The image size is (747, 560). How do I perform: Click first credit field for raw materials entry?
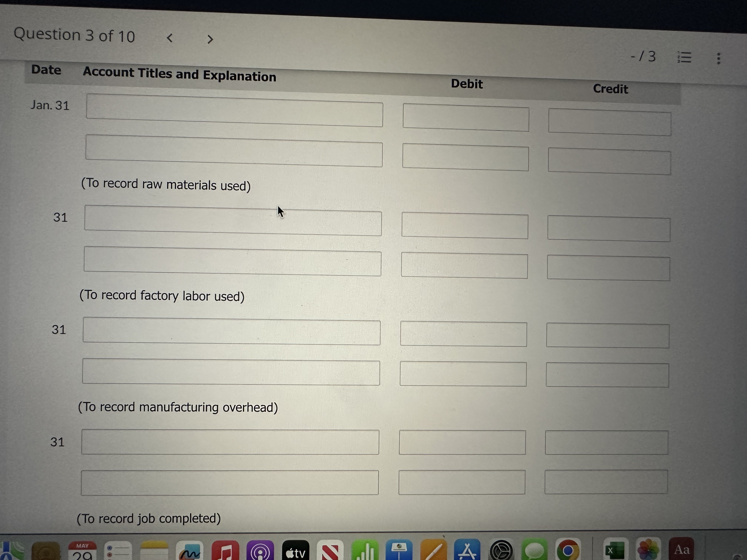pyautogui.click(x=610, y=122)
